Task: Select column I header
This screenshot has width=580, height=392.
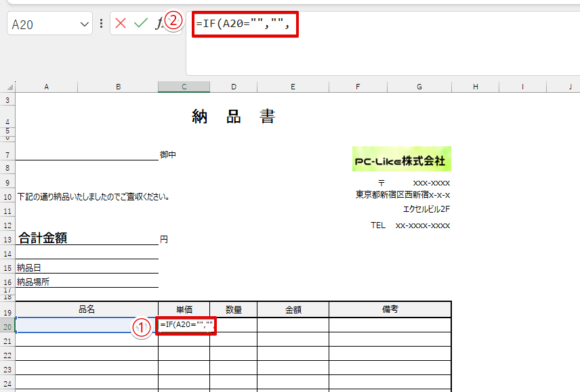Action: click(522, 87)
